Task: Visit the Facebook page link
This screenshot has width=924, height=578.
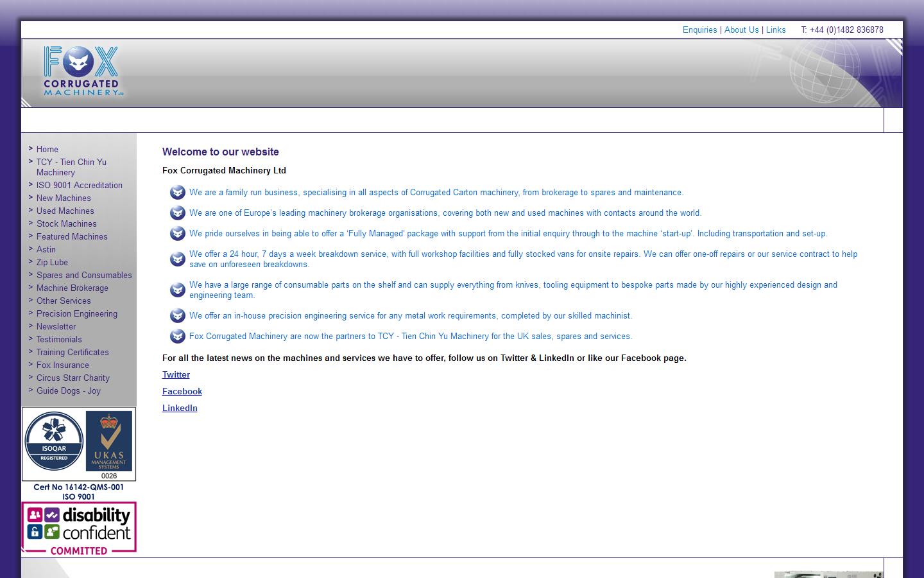Action: click(x=182, y=392)
